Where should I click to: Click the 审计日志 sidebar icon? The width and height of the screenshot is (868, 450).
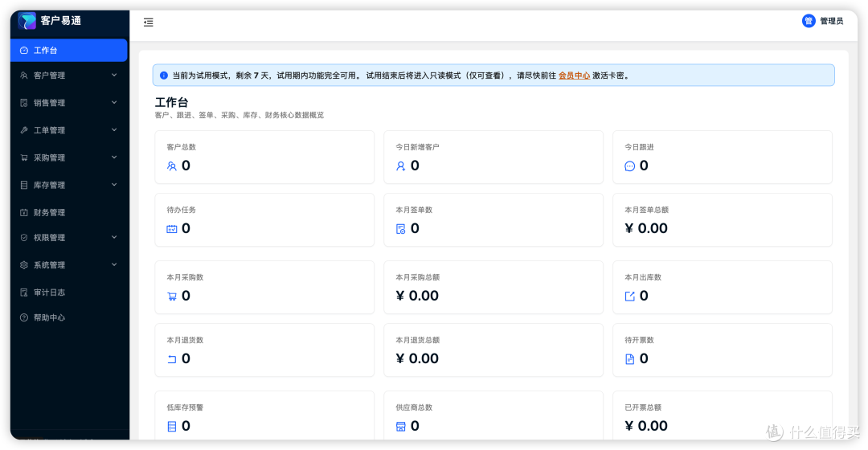(x=24, y=292)
